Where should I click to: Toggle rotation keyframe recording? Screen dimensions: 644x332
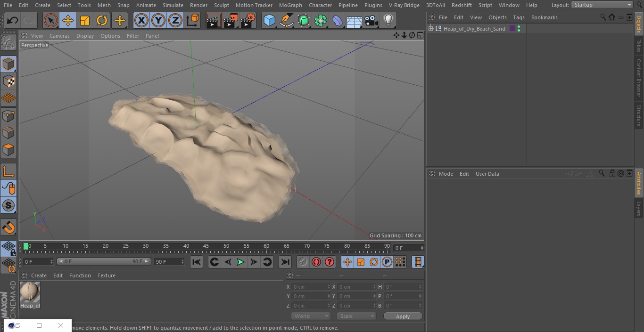pos(374,262)
